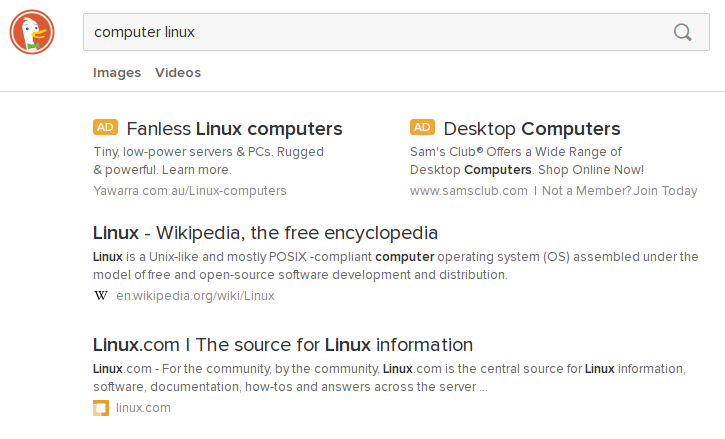This screenshot has height=439, width=725.
Task: Open the Desktop Computers ad title
Action: 532,129
